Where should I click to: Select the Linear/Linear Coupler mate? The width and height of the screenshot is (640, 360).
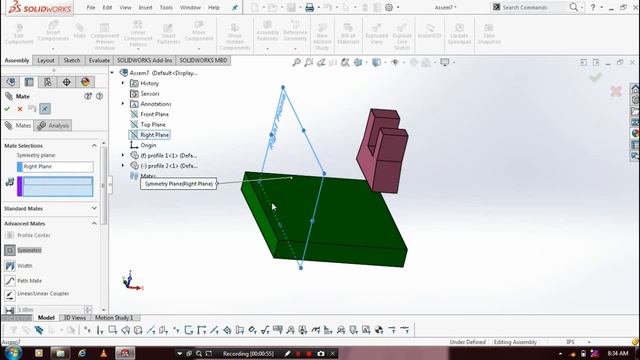tap(37, 294)
